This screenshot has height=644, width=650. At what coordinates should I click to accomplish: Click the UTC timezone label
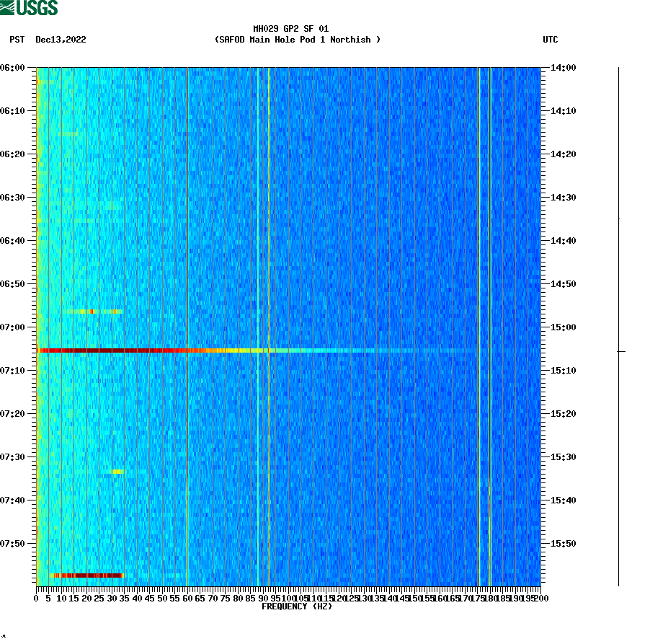[551, 40]
